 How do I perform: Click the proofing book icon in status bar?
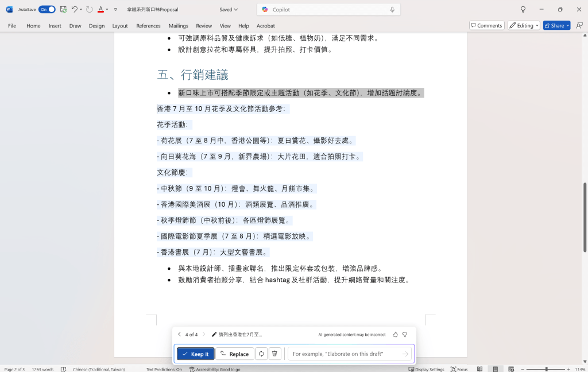pyautogui.click(x=63, y=369)
